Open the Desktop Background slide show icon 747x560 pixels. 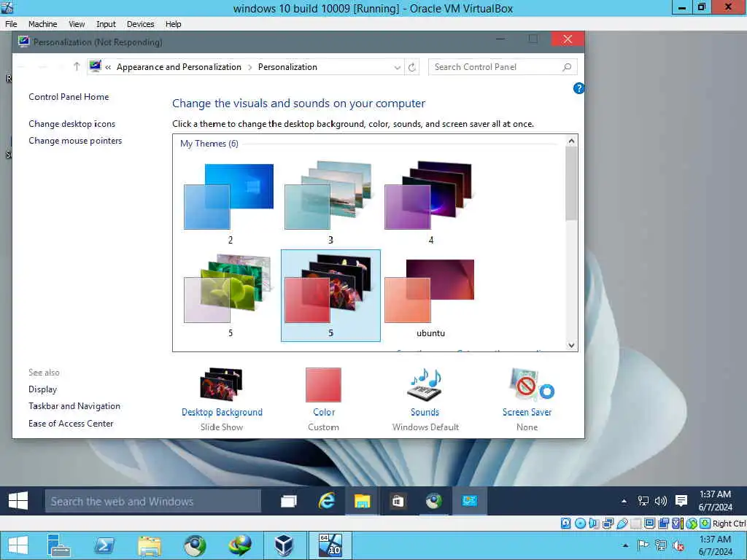point(222,384)
